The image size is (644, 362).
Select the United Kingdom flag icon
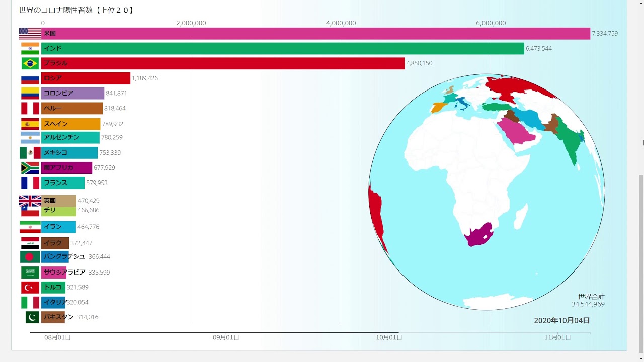[x=30, y=201]
